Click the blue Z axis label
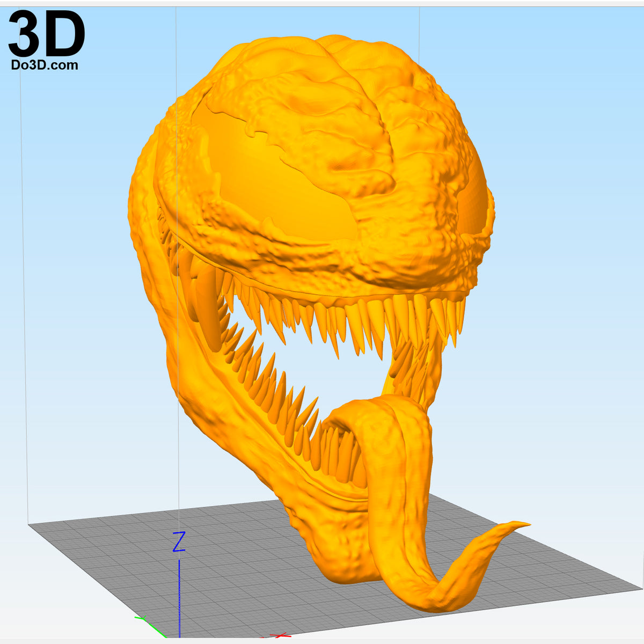The height and width of the screenshot is (644, 644). click(x=179, y=542)
